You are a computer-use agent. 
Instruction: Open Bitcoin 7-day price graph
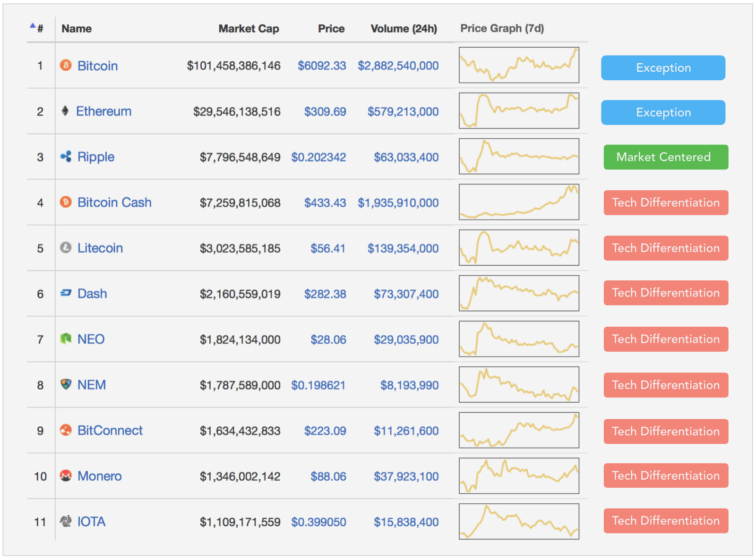[x=519, y=65]
